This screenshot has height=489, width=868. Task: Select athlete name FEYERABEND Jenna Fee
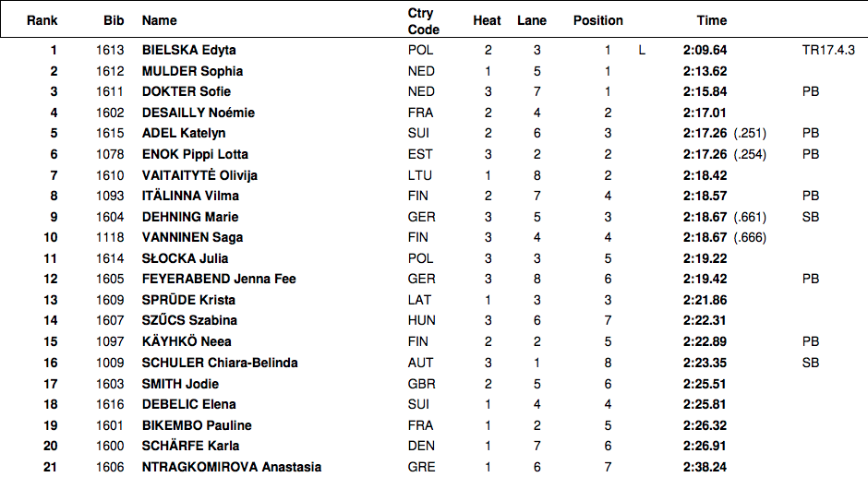[x=219, y=279]
